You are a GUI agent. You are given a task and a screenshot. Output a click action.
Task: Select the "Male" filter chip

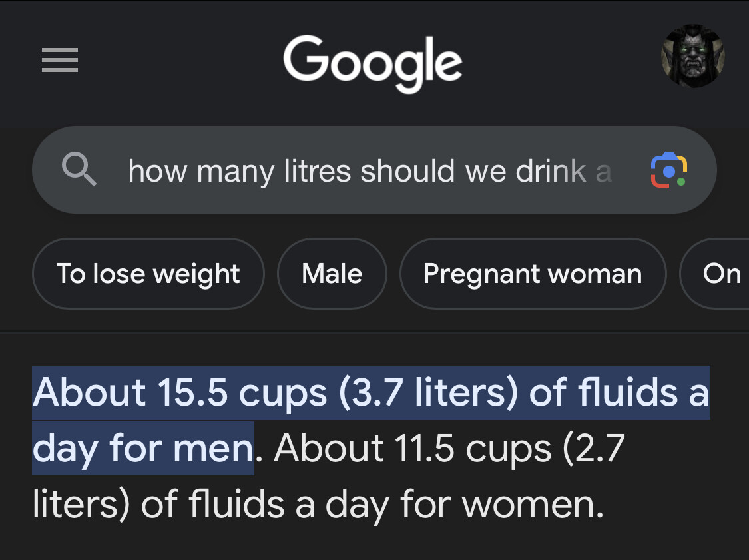pyautogui.click(x=332, y=274)
